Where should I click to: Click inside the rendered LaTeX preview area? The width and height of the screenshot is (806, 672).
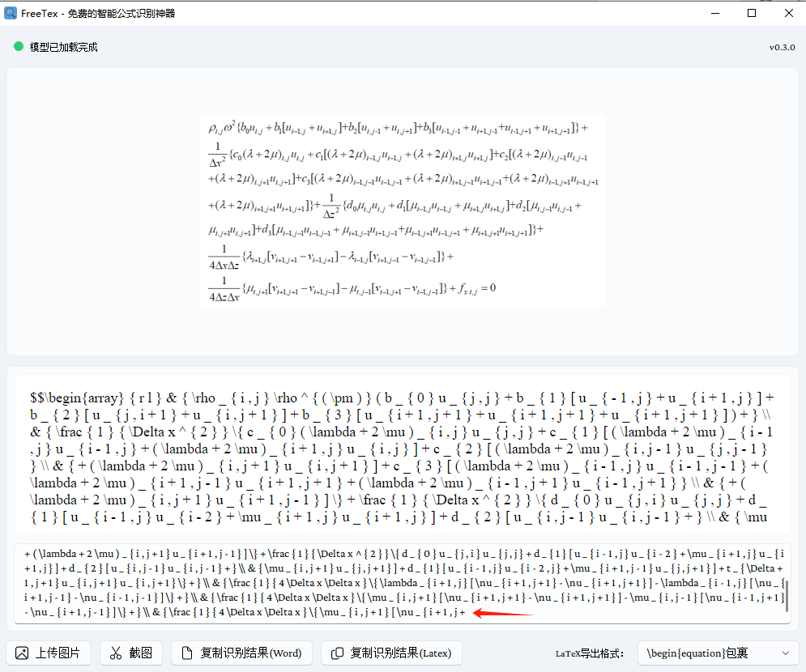403,455
